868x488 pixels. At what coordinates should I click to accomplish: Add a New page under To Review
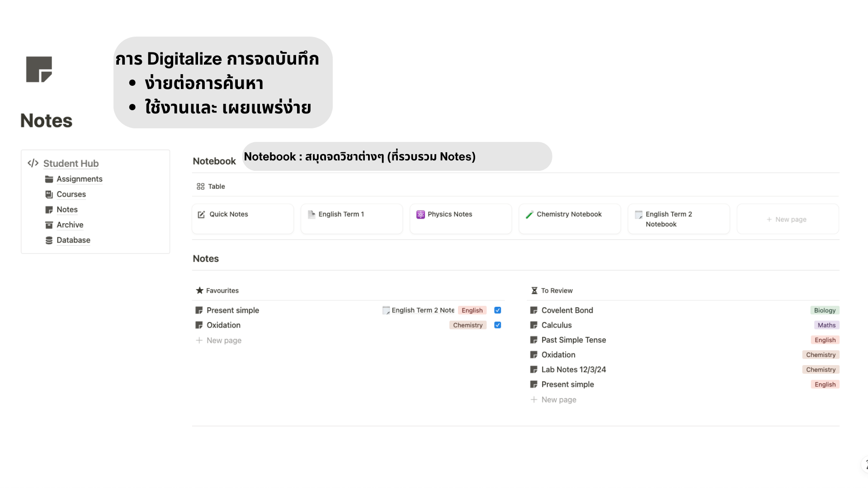point(558,399)
